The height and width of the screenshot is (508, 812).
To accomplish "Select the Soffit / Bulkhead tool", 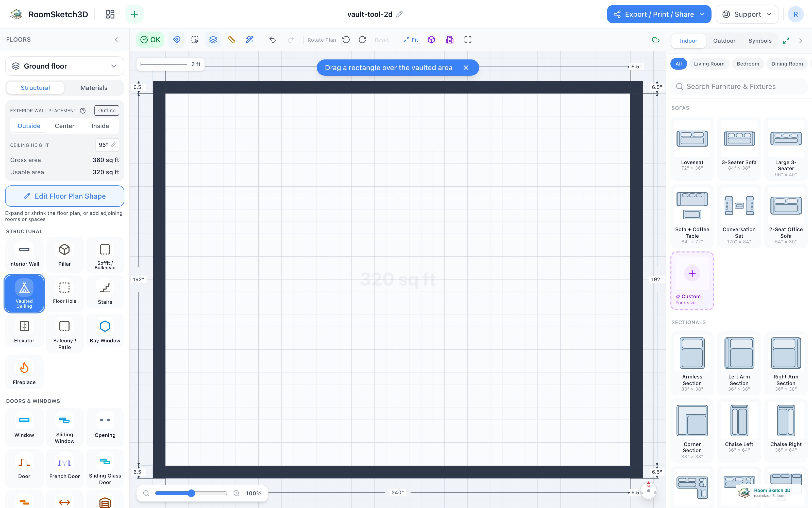I will click(x=105, y=255).
